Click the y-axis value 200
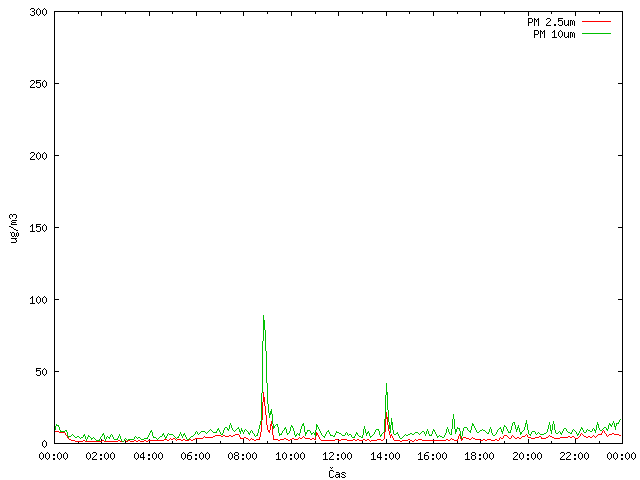This screenshot has width=640, height=480. (38, 156)
